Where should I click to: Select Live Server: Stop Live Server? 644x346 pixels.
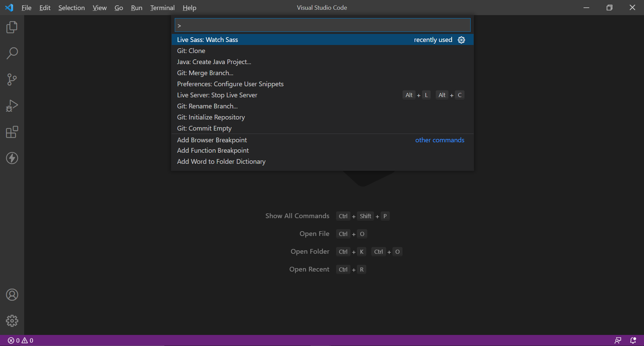pyautogui.click(x=323, y=95)
